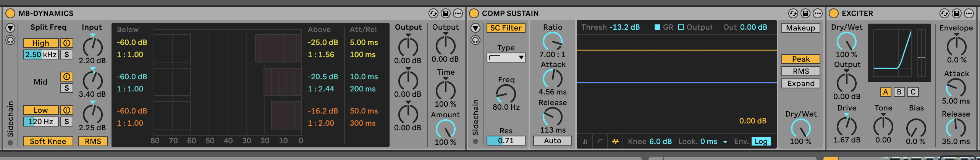Image resolution: width=980 pixels, height=160 pixels.
Task: Click the Res 0.71 value field
Action: pos(506,141)
